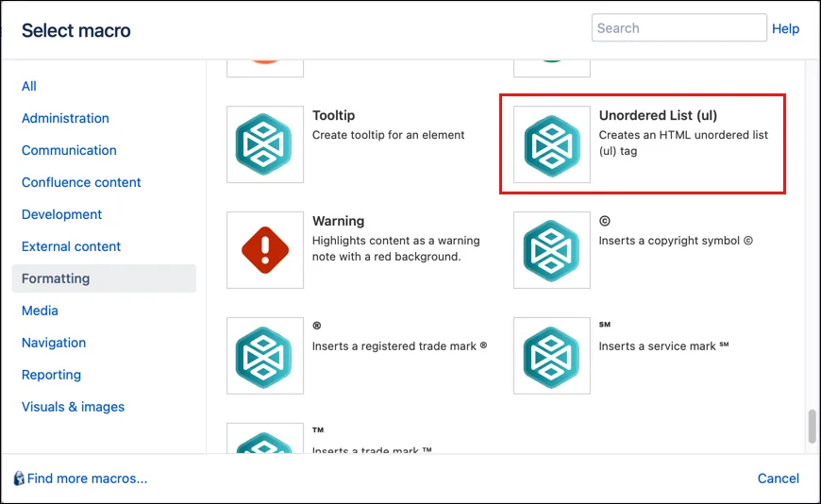Select the Unordered List (ul) macro icon
The height and width of the screenshot is (504, 821).
click(552, 144)
